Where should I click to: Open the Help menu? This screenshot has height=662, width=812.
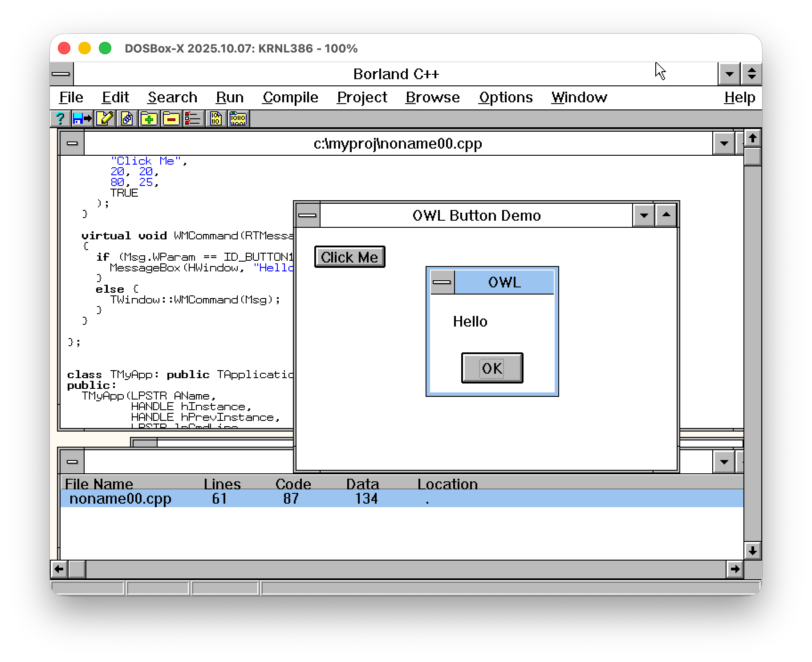[739, 97]
